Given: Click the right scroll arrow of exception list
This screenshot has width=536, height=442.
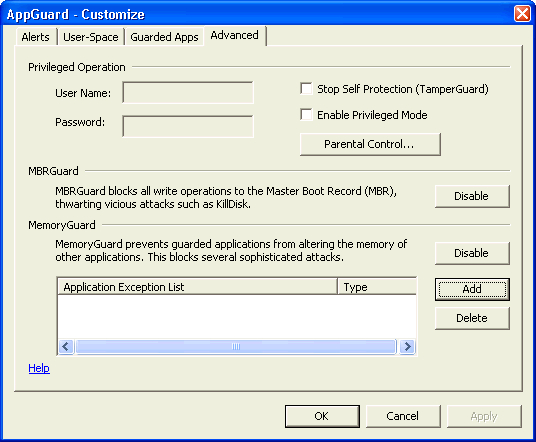Looking at the screenshot, I should tap(407, 347).
